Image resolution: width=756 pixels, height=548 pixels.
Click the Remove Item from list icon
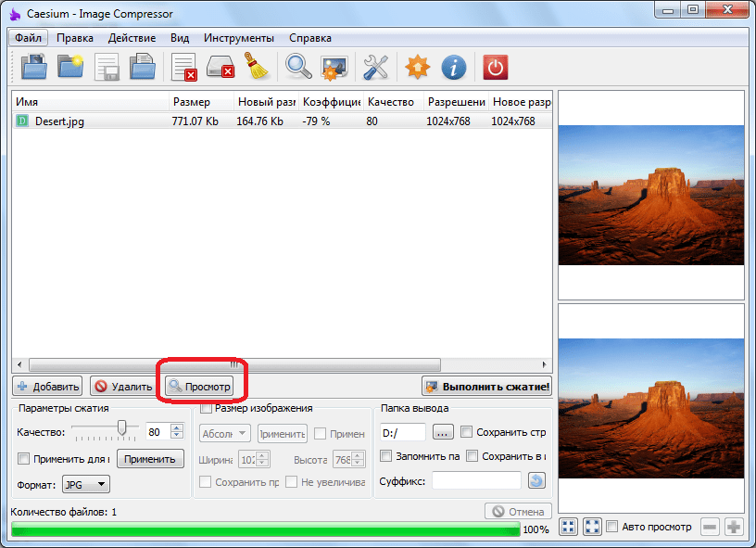pos(183,67)
